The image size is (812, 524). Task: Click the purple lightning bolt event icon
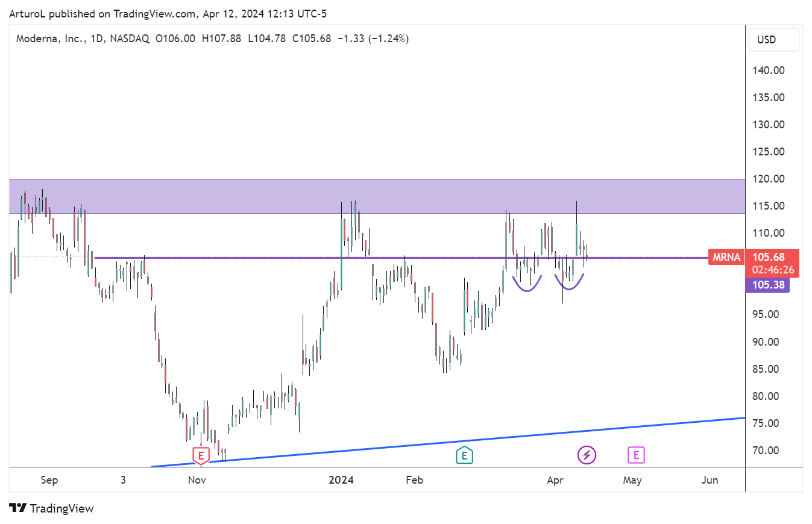(x=587, y=455)
